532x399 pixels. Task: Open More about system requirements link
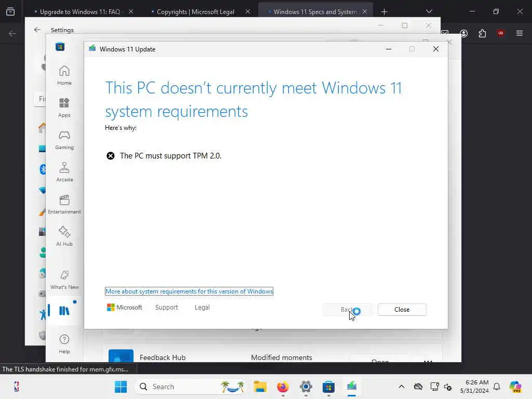coord(189,291)
